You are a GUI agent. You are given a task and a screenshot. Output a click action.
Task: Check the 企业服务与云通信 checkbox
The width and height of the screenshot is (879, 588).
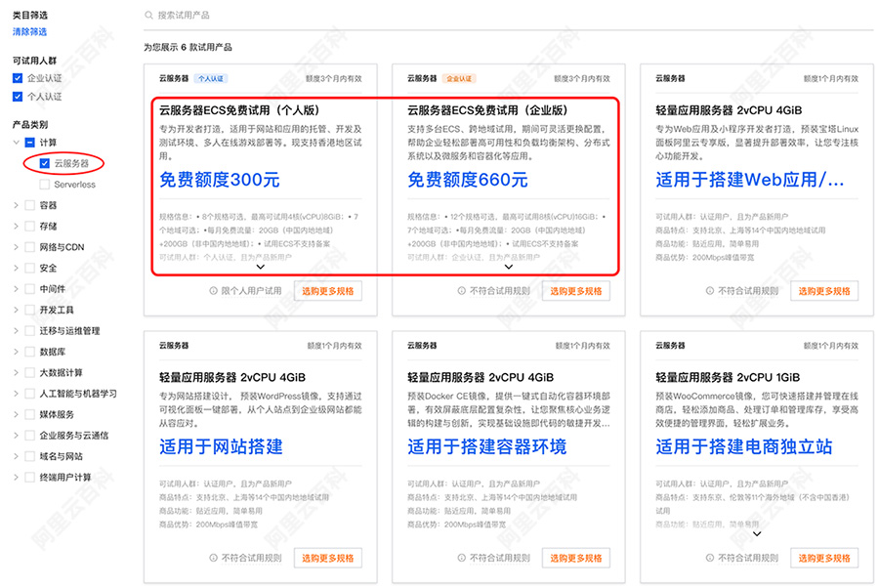(30, 435)
